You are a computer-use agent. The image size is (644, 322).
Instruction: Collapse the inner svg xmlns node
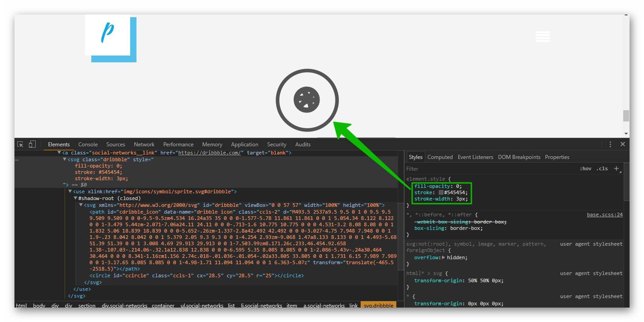(81, 205)
